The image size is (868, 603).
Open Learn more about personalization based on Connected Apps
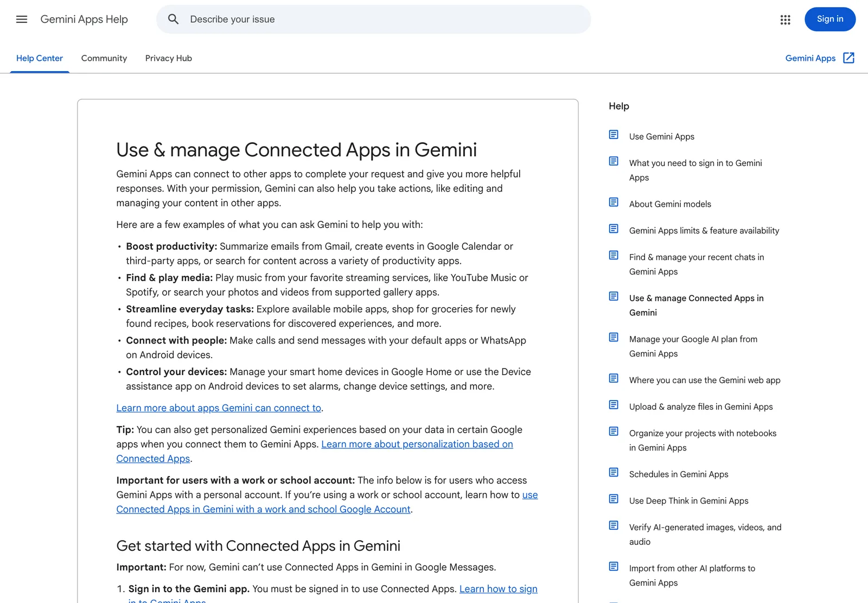point(315,452)
